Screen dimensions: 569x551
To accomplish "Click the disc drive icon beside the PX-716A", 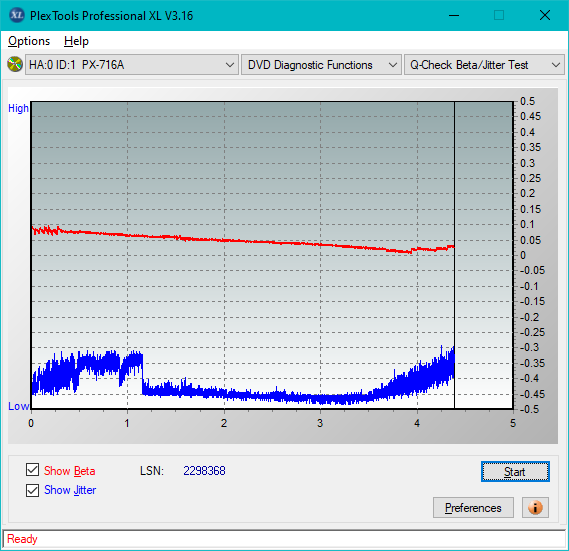I will point(15,65).
